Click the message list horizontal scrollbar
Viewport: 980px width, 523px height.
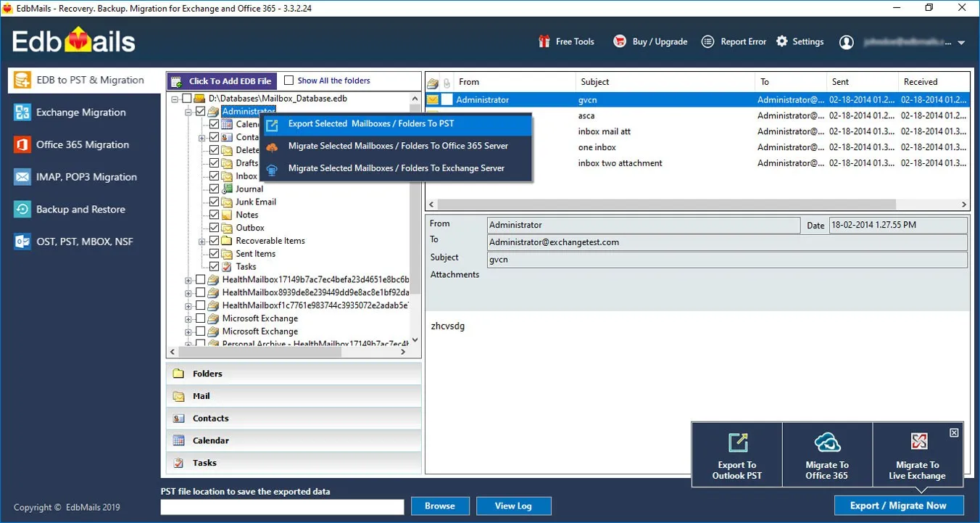698,205
